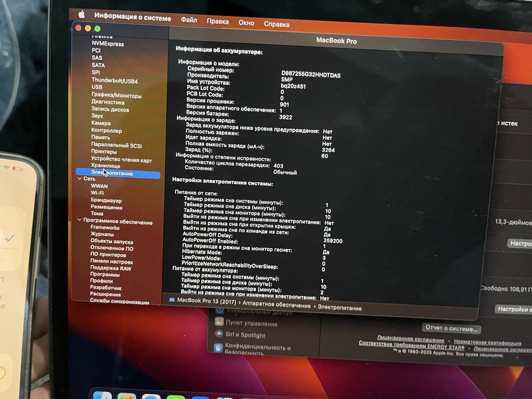Select Тома under Сеть
The width and height of the screenshot is (532, 399).
pos(97,213)
